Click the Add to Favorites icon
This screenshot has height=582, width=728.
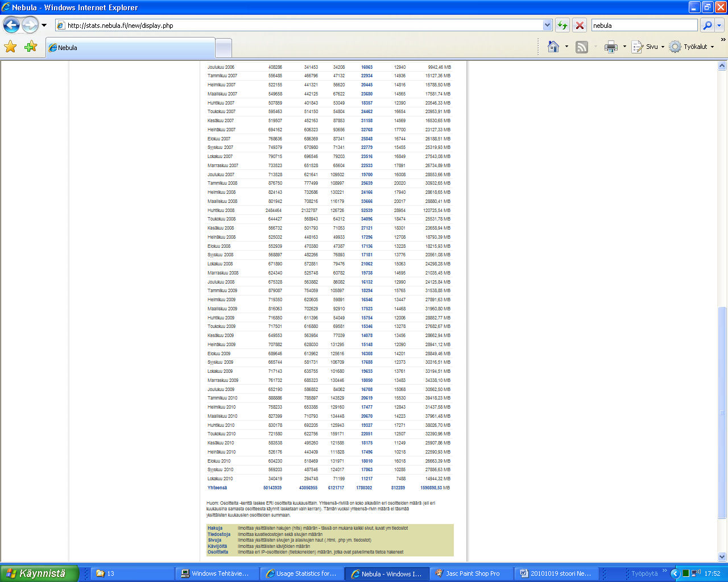31,47
